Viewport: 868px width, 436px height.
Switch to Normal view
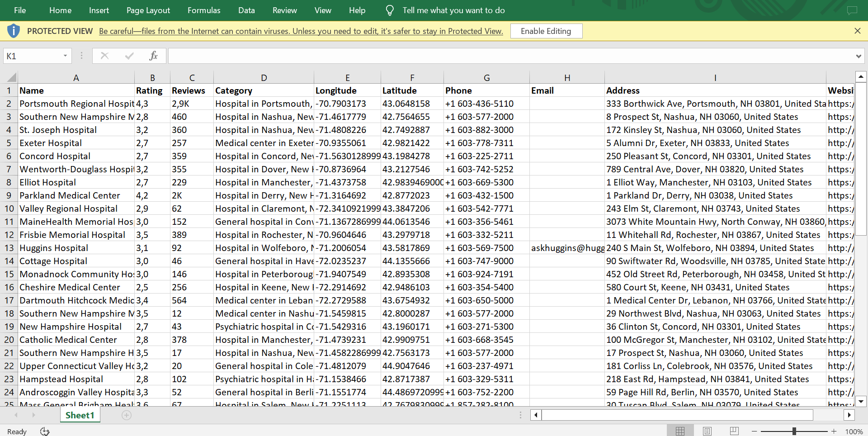(680, 431)
